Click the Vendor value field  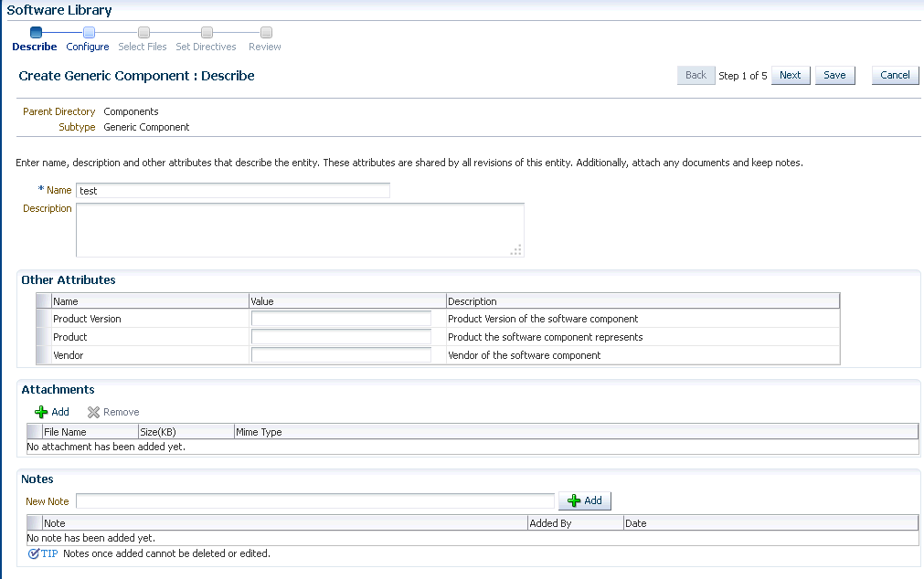point(341,355)
